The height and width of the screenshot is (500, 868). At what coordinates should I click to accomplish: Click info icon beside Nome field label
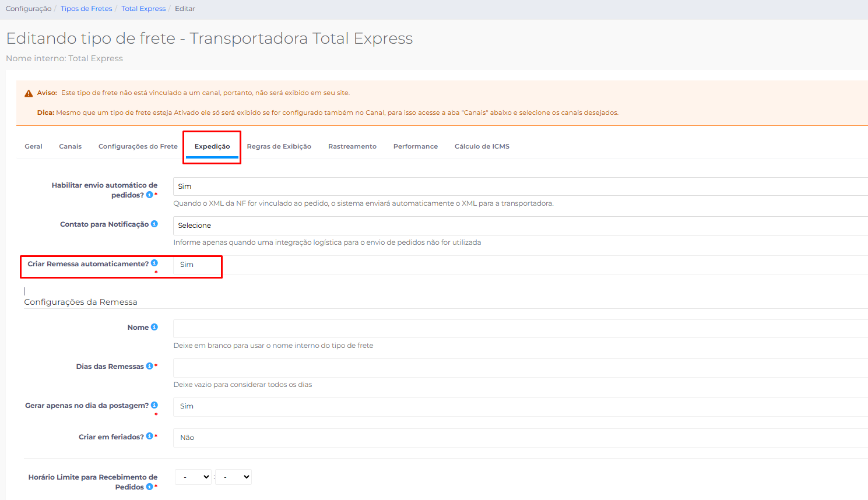tap(154, 327)
